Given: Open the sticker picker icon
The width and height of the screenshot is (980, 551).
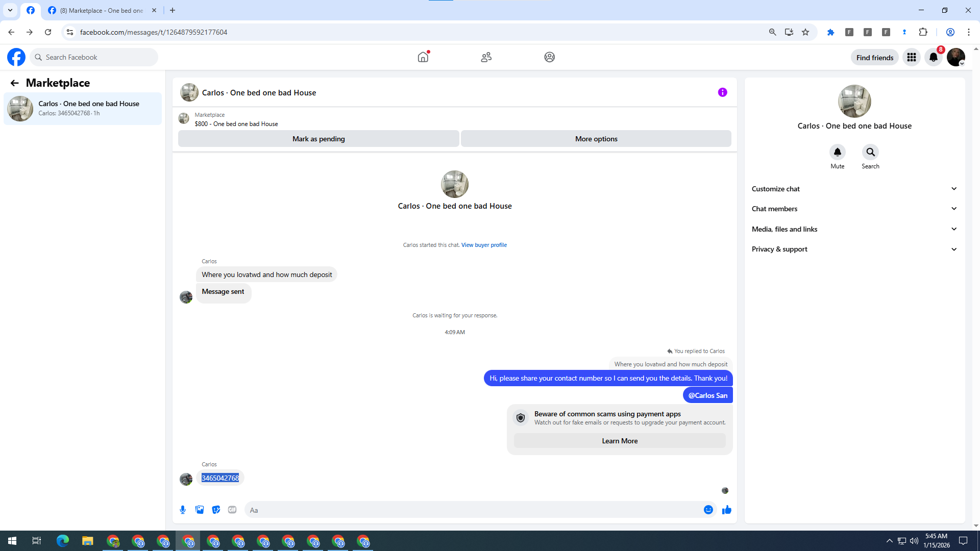Looking at the screenshot, I should pos(216,510).
